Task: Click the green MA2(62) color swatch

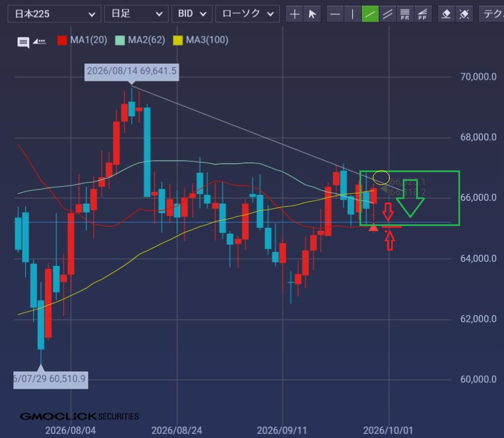Action: click(x=120, y=40)
